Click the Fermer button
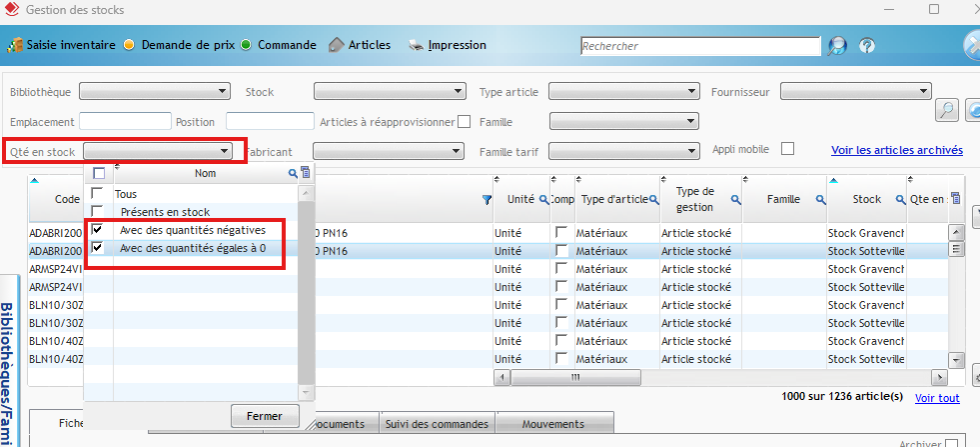The width and height of the screenshot is (980, 447). pyautogui.click(x=265, y=416)
